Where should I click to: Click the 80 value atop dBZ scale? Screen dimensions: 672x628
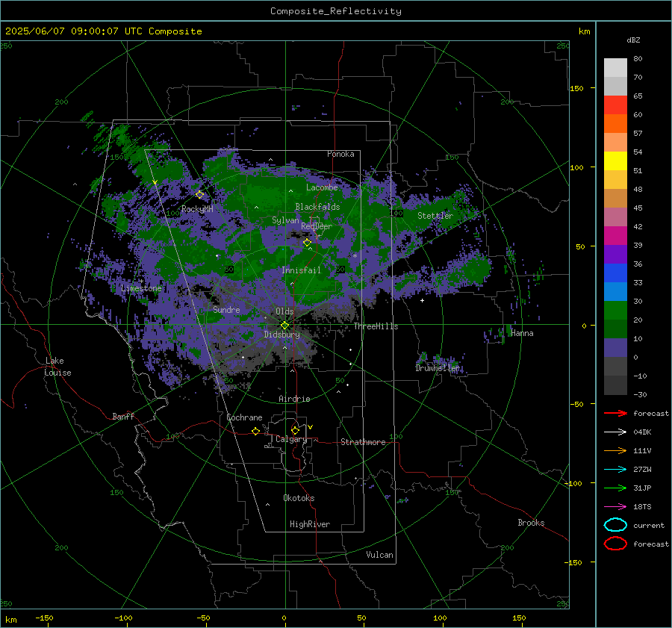(x=638, y=58)
